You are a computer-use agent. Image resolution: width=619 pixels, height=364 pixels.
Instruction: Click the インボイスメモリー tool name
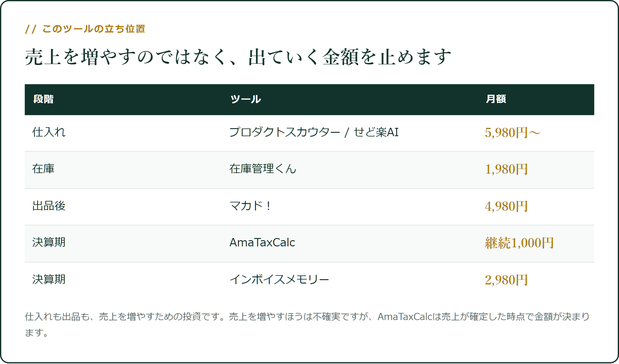(x=279, y=279)
